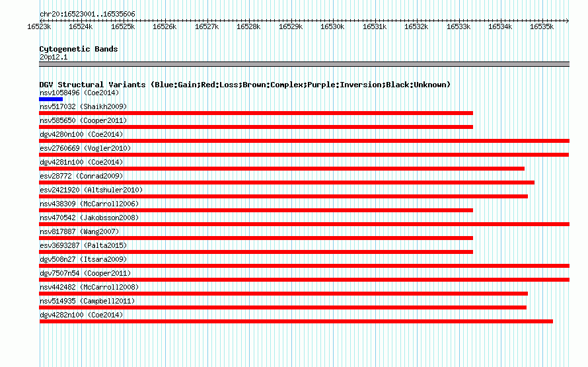The height and width of the screenshot is (367, 588).
Task: Open the dgv4280n100 (Coe2014) label
Action: click(81, 134)
